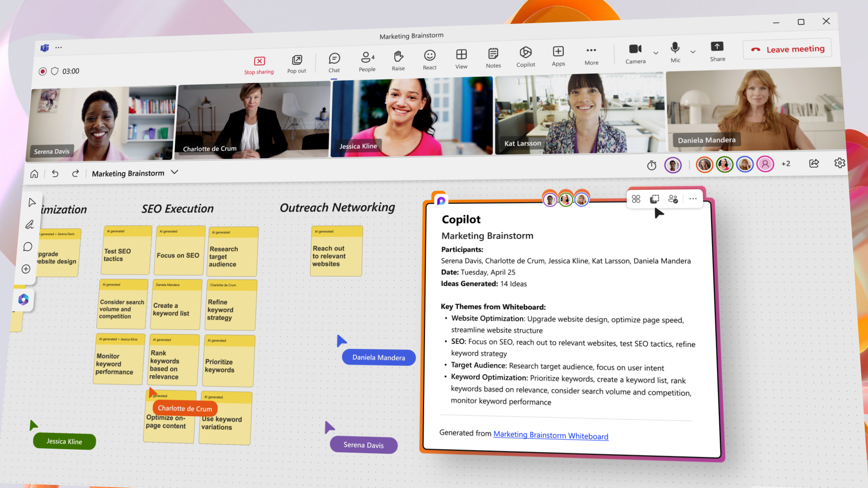
Task: Toggle Copilot summarize participants view
Action: pos(672,198)
